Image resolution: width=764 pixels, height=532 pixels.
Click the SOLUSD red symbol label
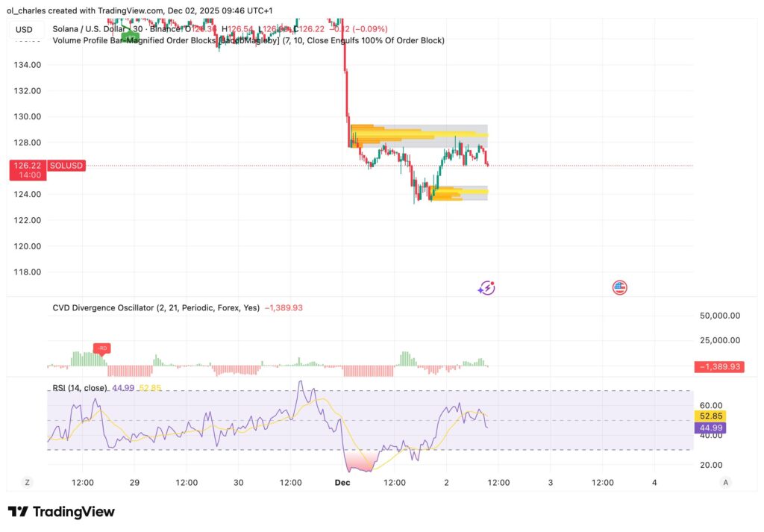(x=66, y=165)
